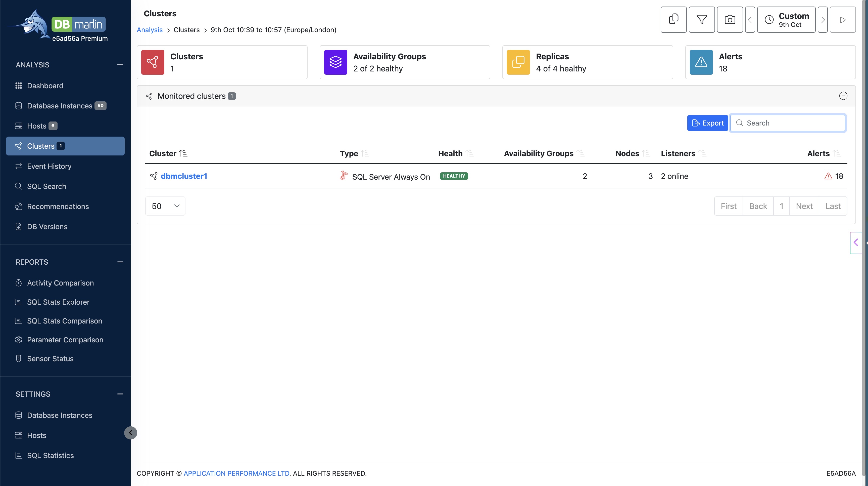Open Recommendations in the sidebar
The image size is (868, 486).
(65, 207)
